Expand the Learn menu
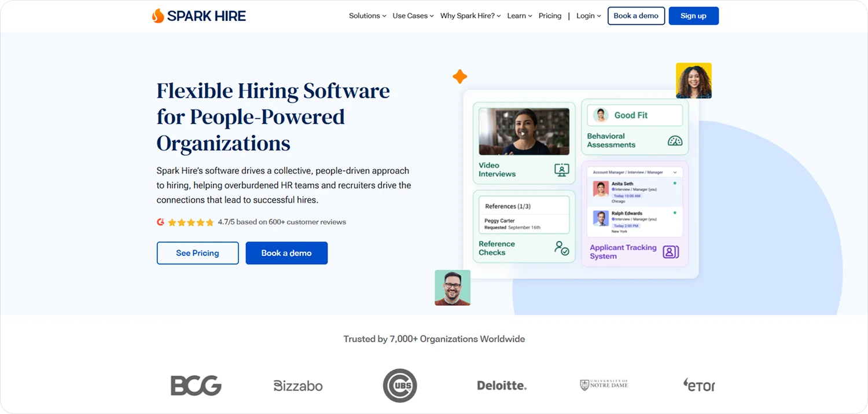 (x=520, y=16)
